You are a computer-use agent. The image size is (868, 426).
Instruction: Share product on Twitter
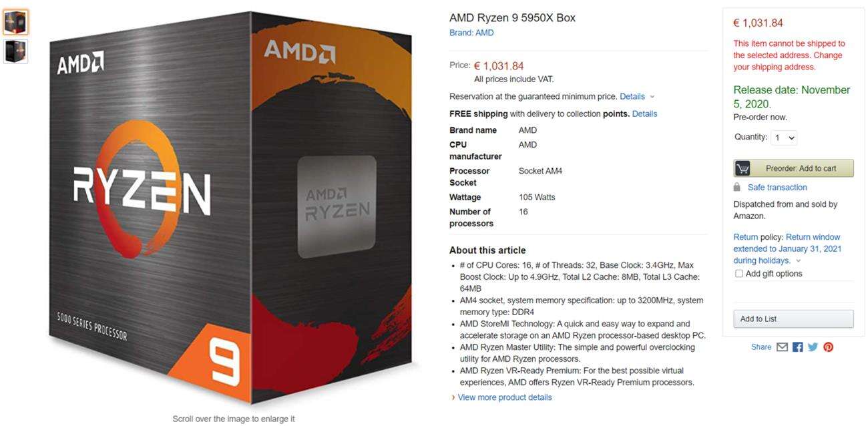click(x=813, y=347)
